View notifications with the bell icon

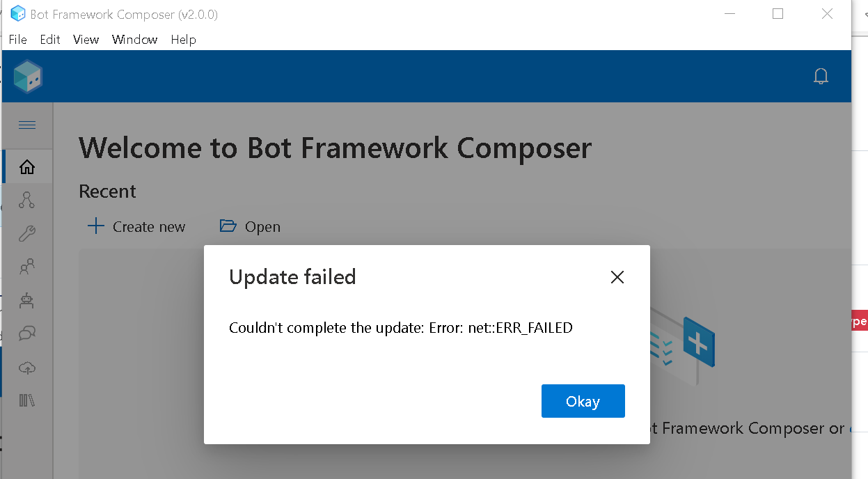[821, 76]
